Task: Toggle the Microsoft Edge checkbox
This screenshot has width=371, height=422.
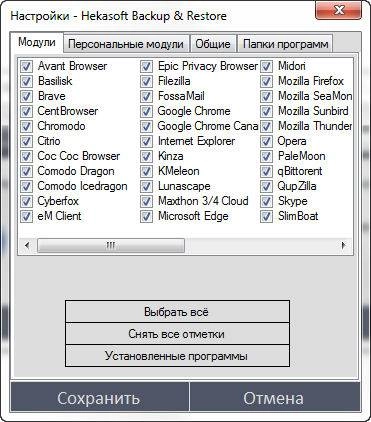Action: pos(146,216)
